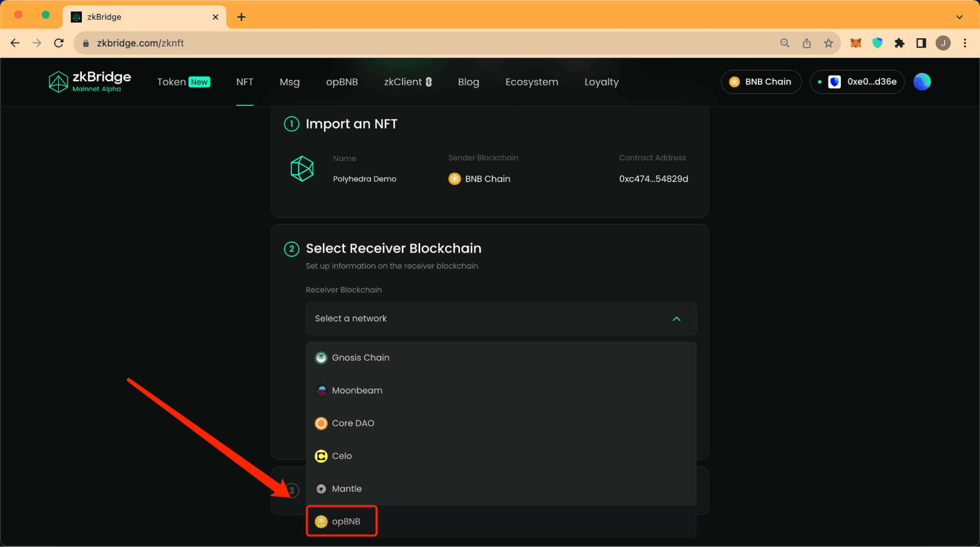Image resolution: width=980 pixels, height=547 pixels.
Task: Click the site lock icon in the address bar
Action: tap(86, 43)
